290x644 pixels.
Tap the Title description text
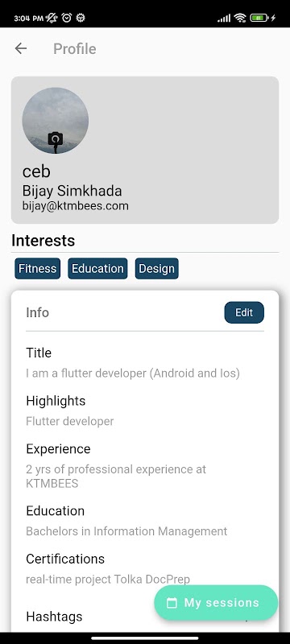(133, 374)
